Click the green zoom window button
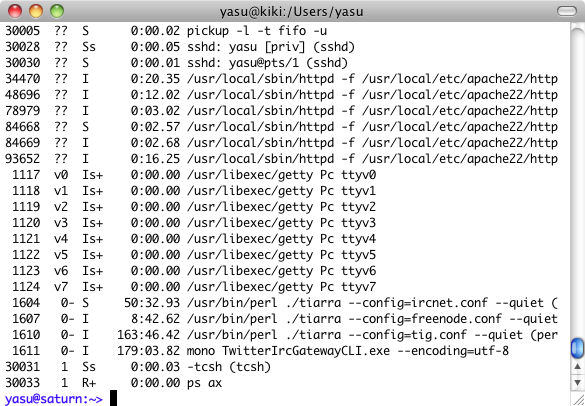The image size is (585, 406). pos(57,11)
